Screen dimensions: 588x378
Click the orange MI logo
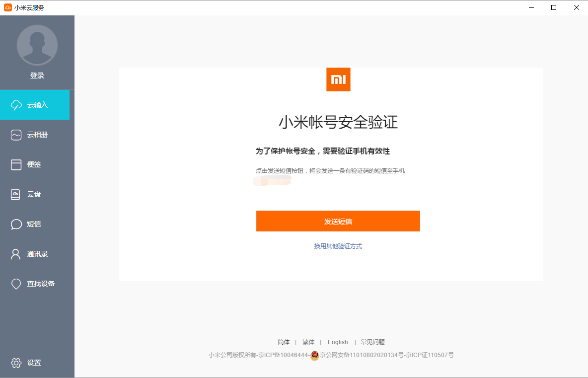[338, 79]
